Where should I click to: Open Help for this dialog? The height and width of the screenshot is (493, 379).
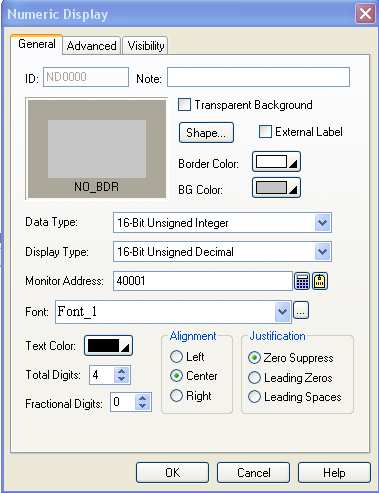click(334, 472)
